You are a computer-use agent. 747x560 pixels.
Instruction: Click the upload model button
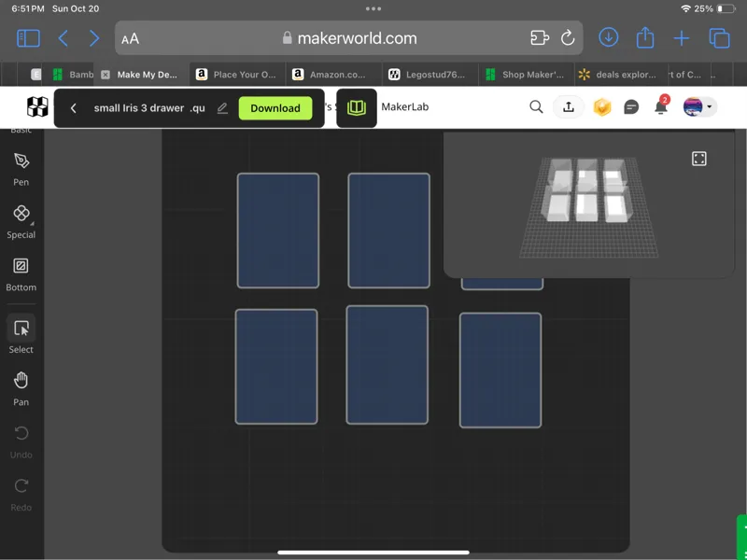click(x=569, y=107)
